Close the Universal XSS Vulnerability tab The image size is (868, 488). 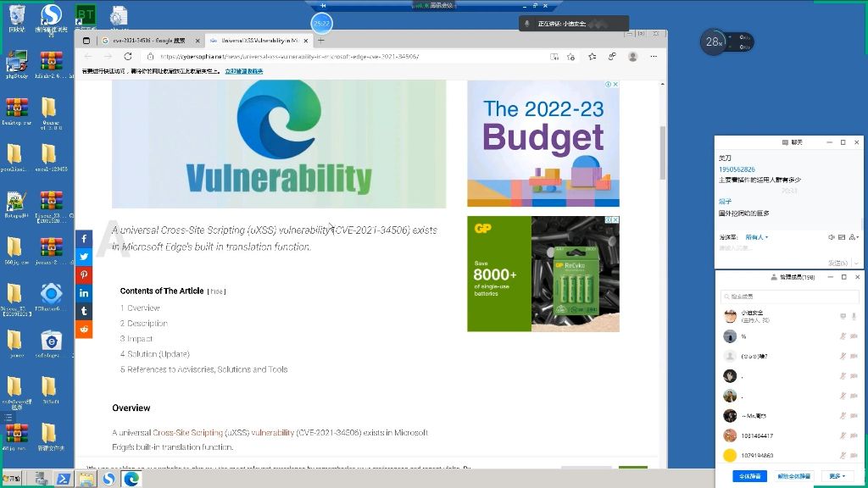[x=305, y=41]
